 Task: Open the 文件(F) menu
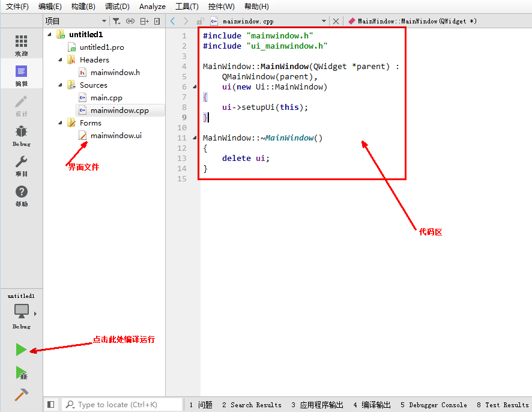pyautogui.click(x=17, y=7)
